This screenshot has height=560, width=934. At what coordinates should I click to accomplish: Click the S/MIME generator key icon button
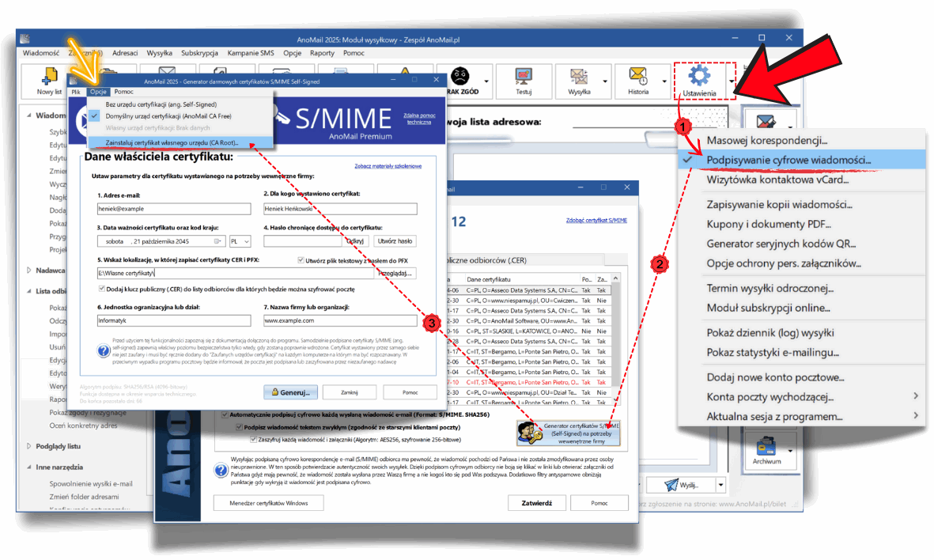click(569, 433)
